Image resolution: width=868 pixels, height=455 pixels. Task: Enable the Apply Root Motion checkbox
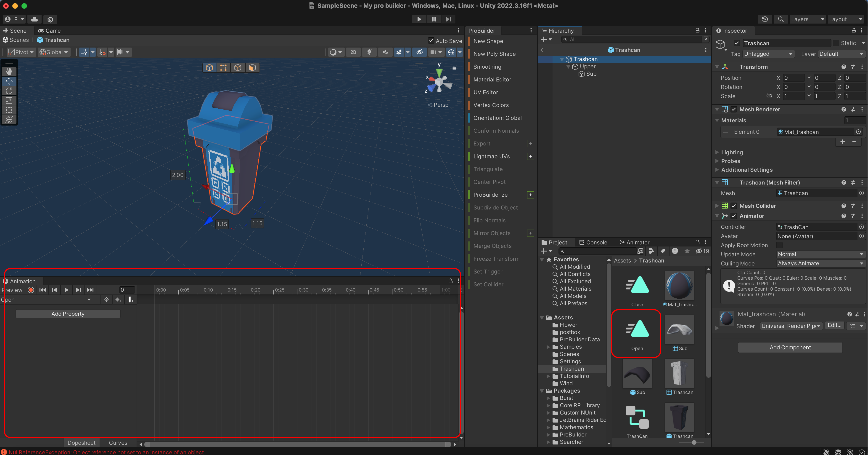point(779,245)
